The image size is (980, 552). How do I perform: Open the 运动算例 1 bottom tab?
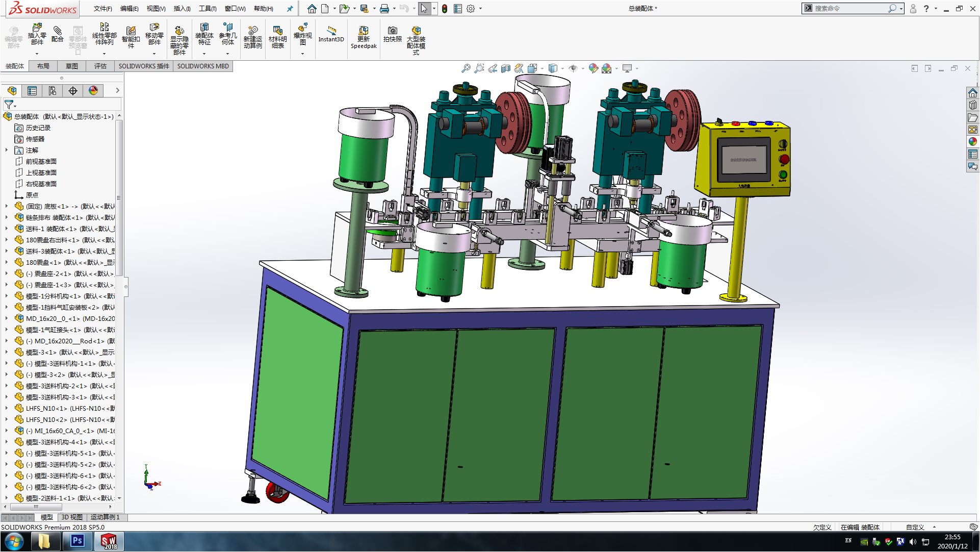tap(105, 517)
